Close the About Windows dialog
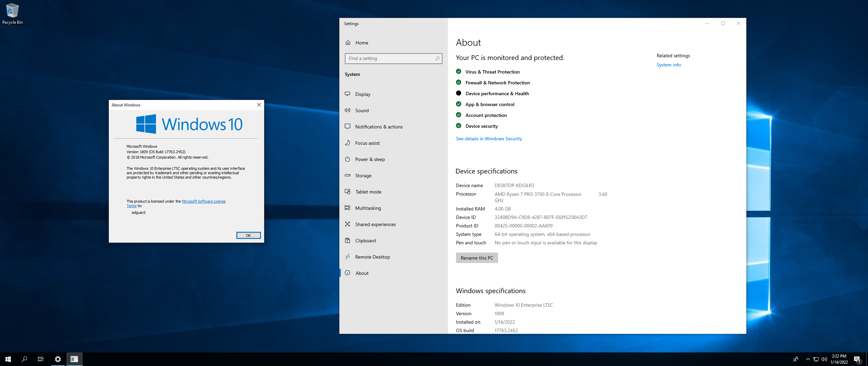Viewport: 868px width, 366px height. click(259, 105)
